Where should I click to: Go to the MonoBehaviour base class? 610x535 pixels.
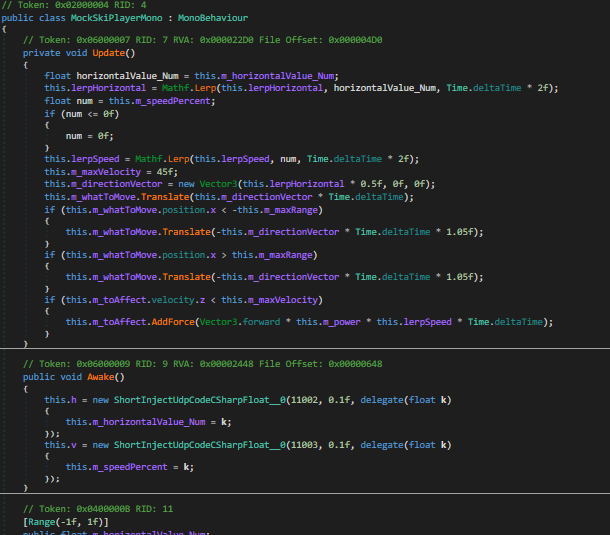[213, 18]
